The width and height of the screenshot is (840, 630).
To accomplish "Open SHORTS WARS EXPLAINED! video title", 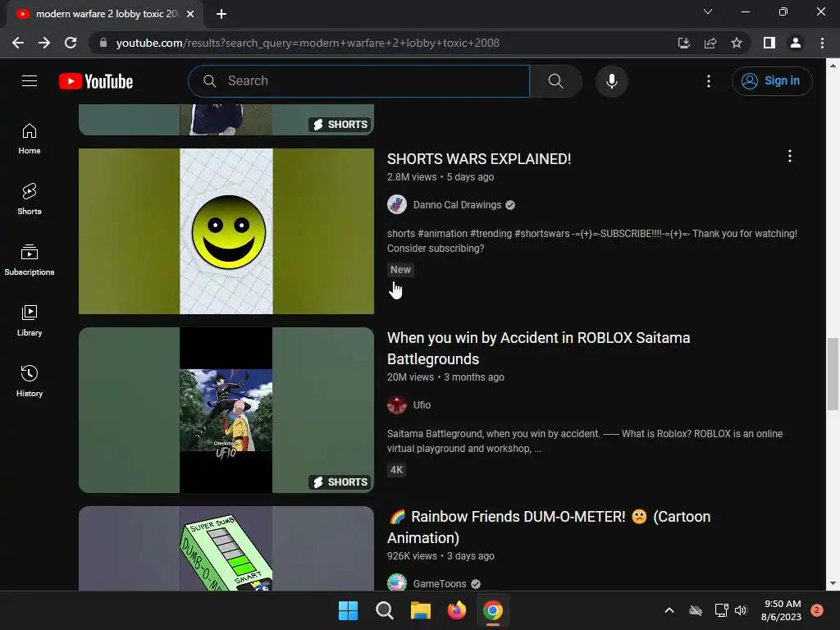I will (479, 159).
